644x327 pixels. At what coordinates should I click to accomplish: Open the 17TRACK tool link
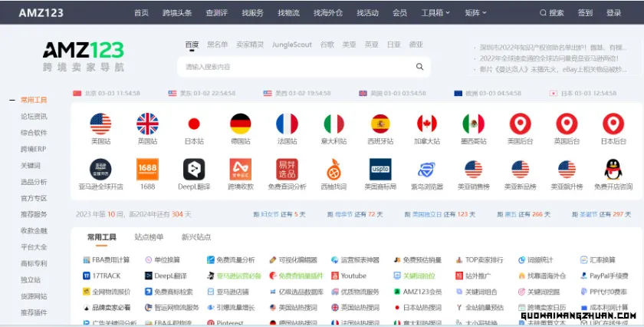pyautogui.click(x=101, y=276)
